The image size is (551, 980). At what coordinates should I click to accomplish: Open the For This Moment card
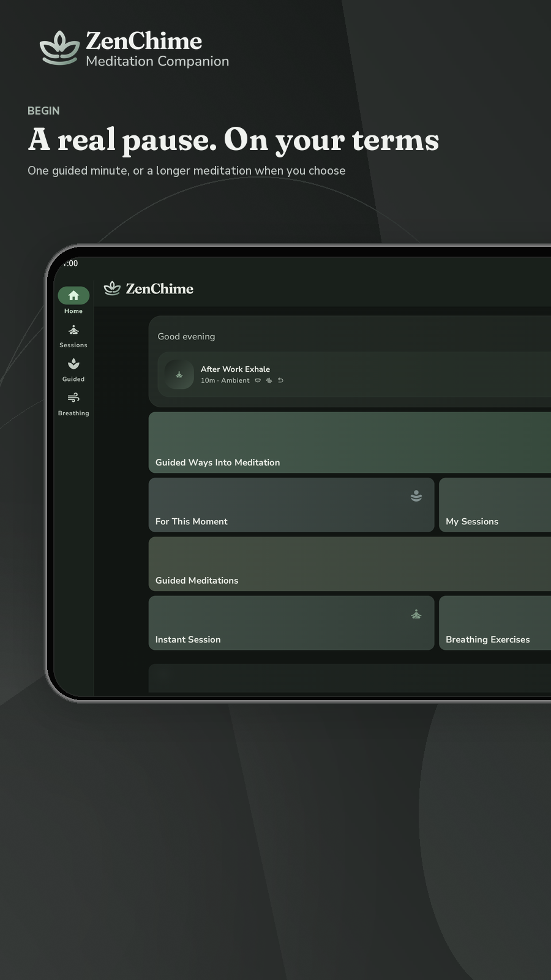click(x=291, y=505)
